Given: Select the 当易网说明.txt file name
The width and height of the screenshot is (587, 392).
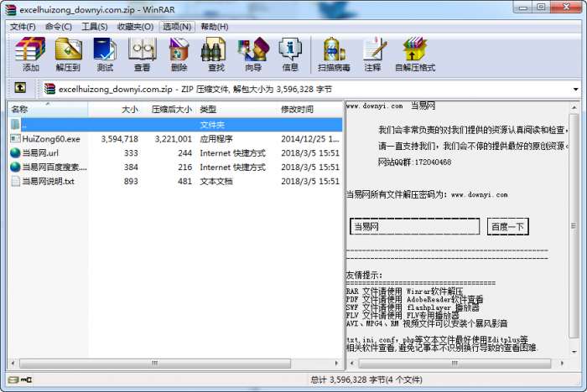Looking at the screenshot, I should 48,182.
